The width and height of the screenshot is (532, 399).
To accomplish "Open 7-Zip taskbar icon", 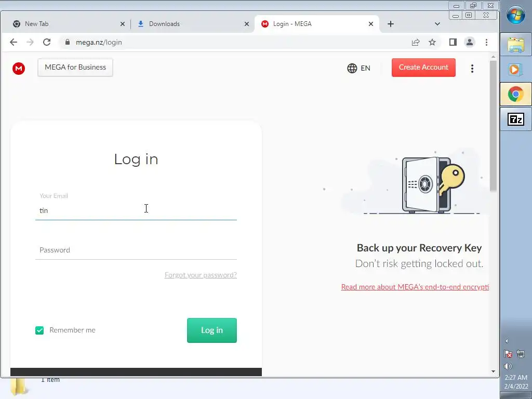I will 516,119.
